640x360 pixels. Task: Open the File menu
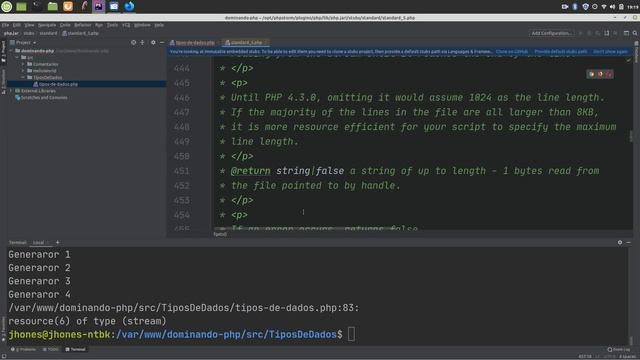coord(5,25)
